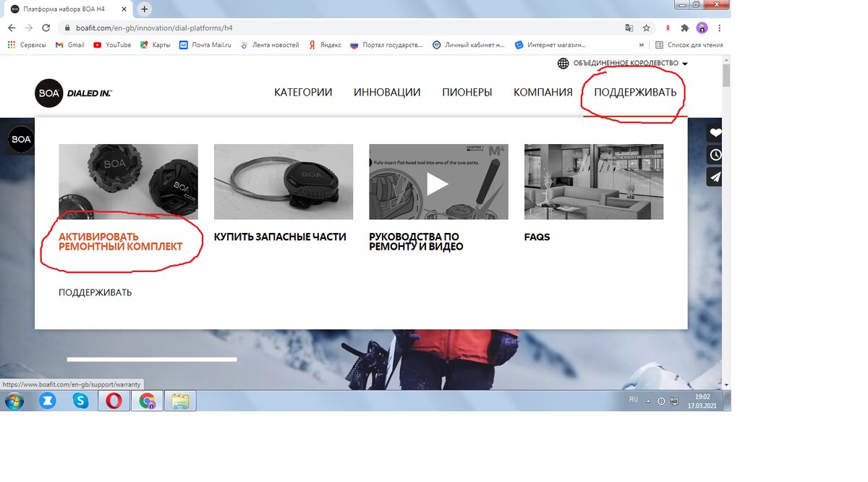This screenshot has width=868, height=482.
Task: Open the Личный кабинет bookmark
Action: [x=469, y=45]
